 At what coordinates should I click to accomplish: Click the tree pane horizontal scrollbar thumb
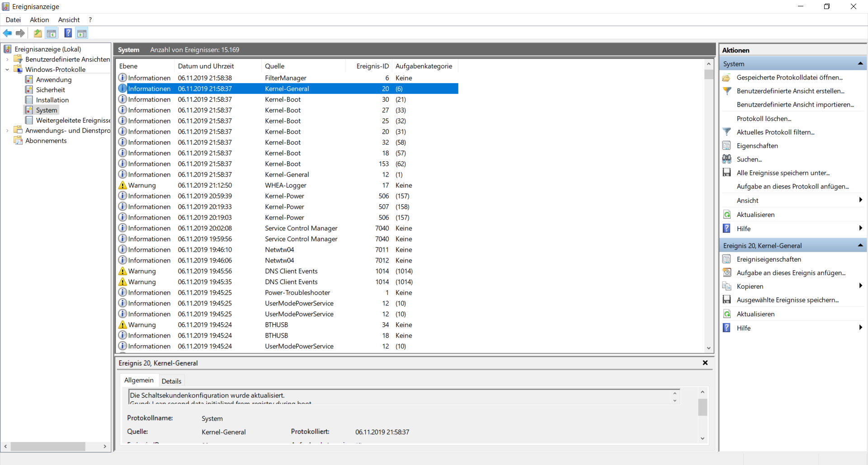pos(48,446)
